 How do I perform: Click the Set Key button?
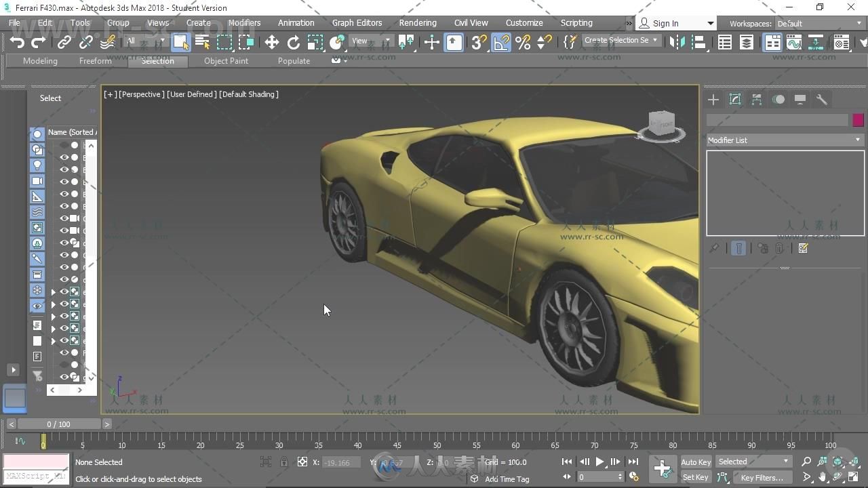696,477
